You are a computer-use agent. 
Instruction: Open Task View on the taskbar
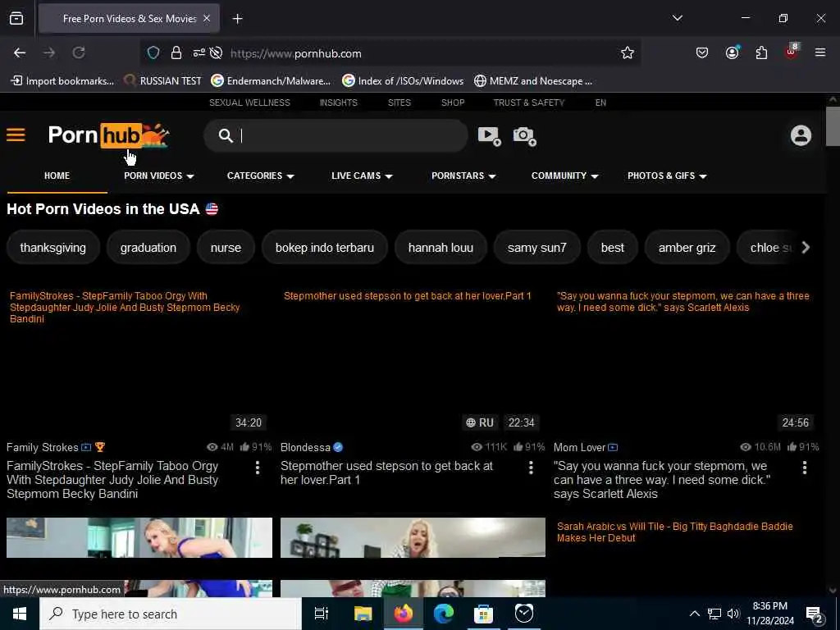tap(322, 614)
